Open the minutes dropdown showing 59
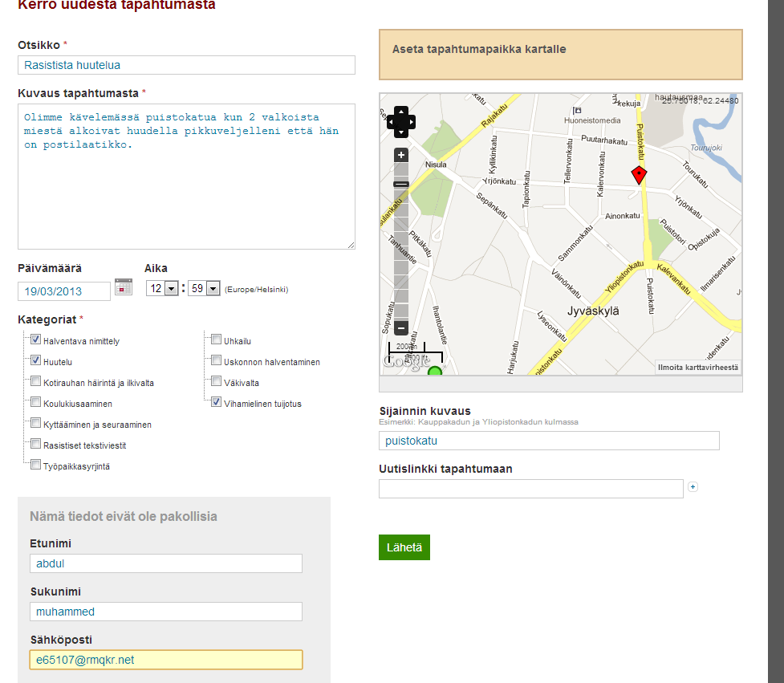 coord(204,289)
